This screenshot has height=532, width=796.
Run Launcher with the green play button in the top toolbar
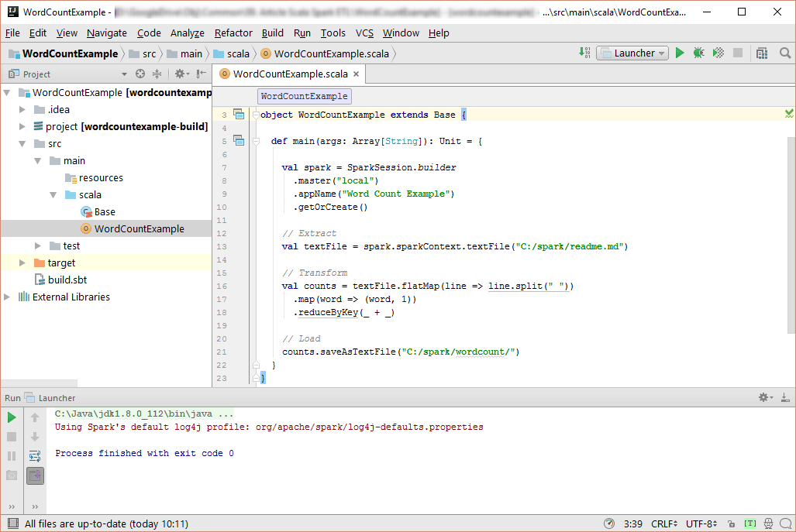pyautogui.click(x=680, y=53)
